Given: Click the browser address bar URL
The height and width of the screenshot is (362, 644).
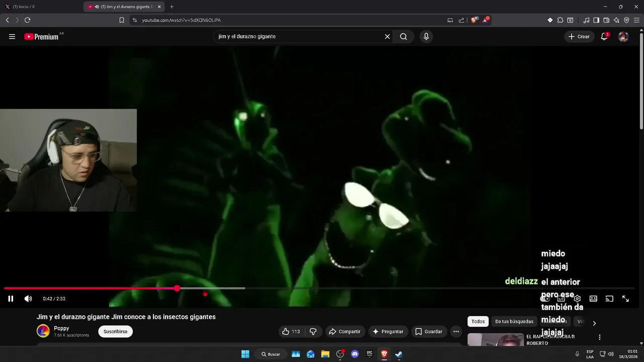Looking at the screenshot, I should click(181, 20).
